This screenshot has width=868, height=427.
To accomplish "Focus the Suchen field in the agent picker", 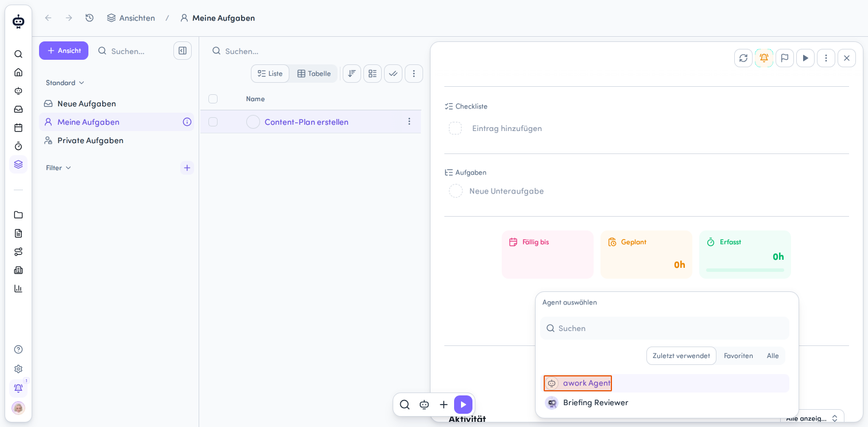I will point(665,328).
